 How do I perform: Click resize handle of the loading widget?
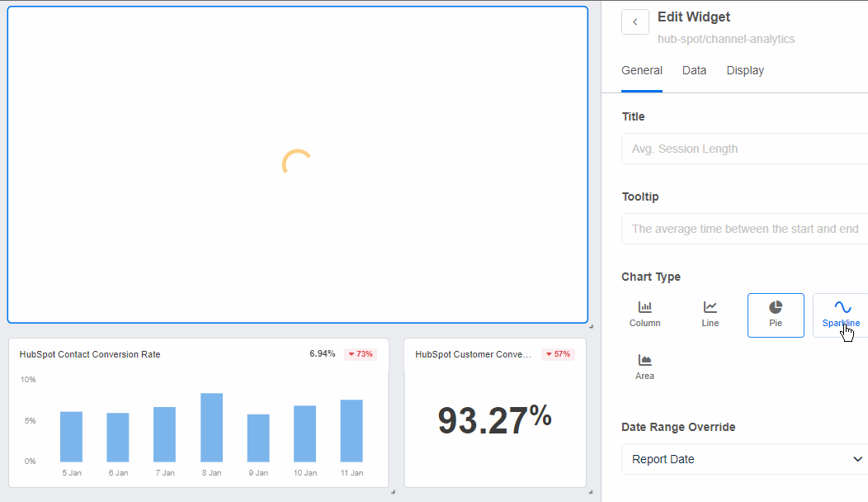pyautogui.click(x=591, y=325)
